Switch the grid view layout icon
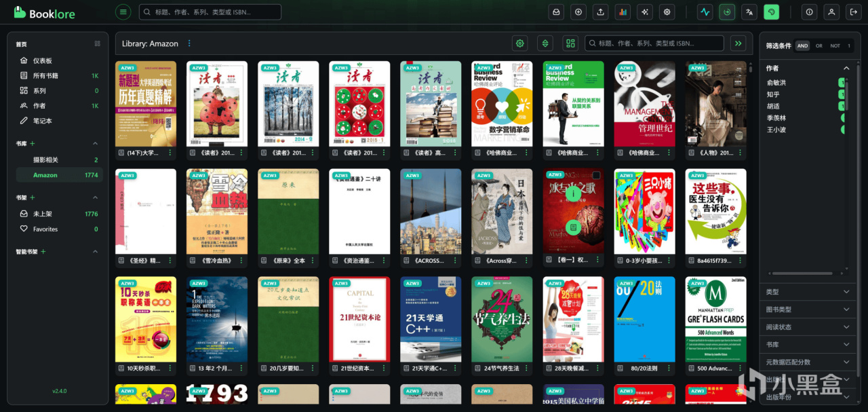Screen dimensions: 868x412 [570, 43]
